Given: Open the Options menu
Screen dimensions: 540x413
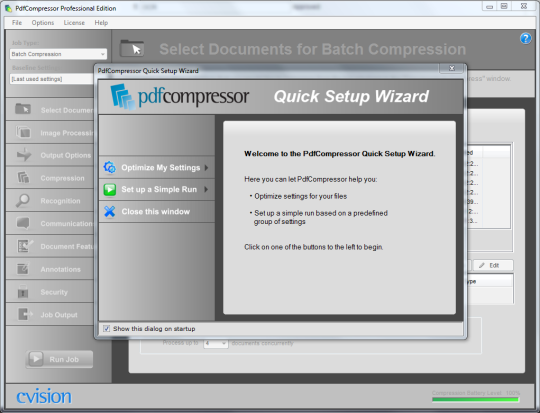Looking at the screenshot, I should (43, 23).
